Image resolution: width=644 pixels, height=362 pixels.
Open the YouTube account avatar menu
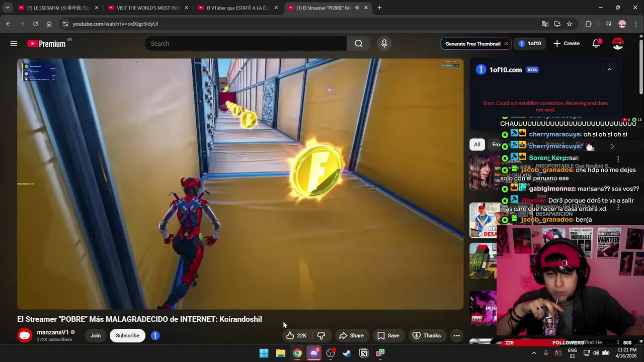point(618,44)
